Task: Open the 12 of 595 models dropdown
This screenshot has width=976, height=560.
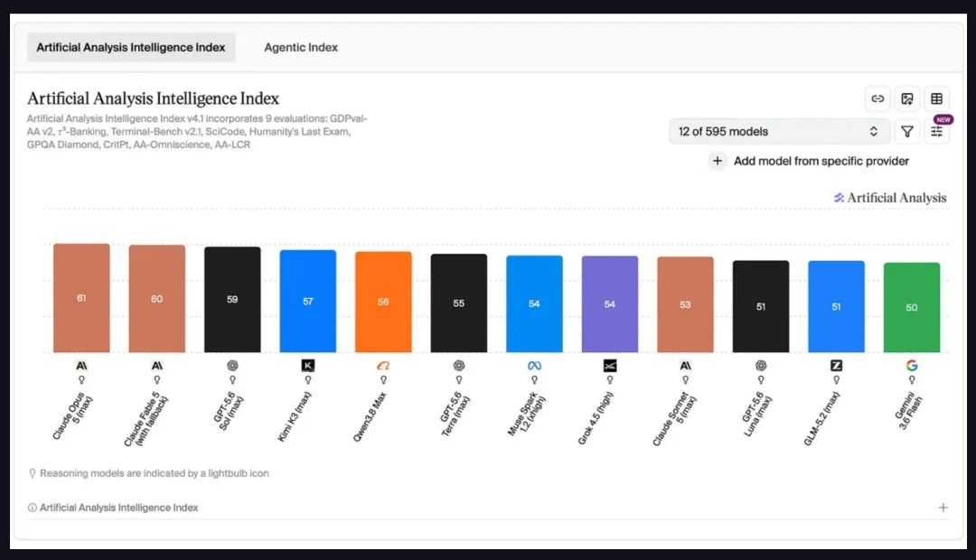Action: coord(779,131)
